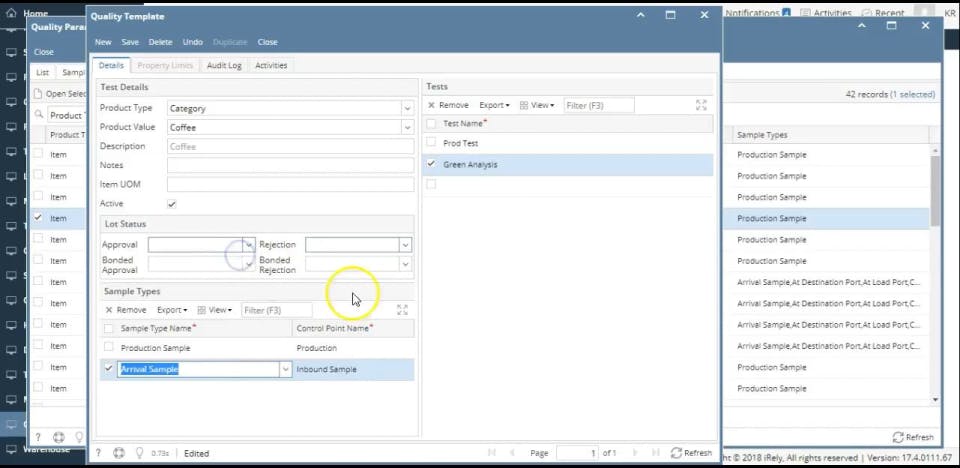This screenshot has width=960, height=468.
Task: Click the lifebuoy icon in Quality Parameter window footer
Action: (59, 437)
